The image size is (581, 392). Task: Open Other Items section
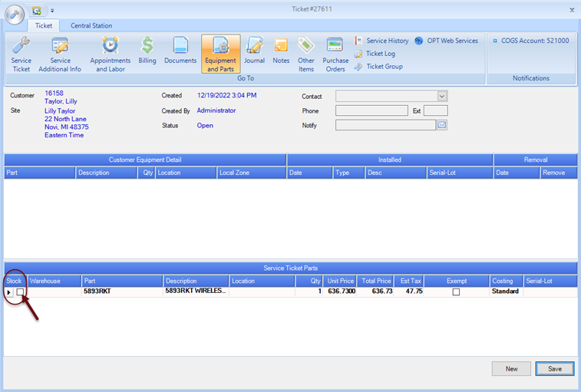306,53
